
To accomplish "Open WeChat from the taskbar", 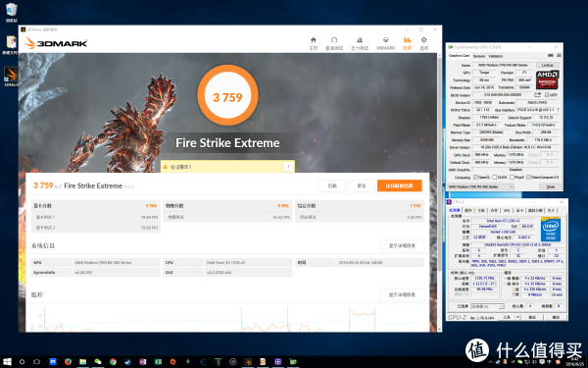I will [x=97, y=362].
